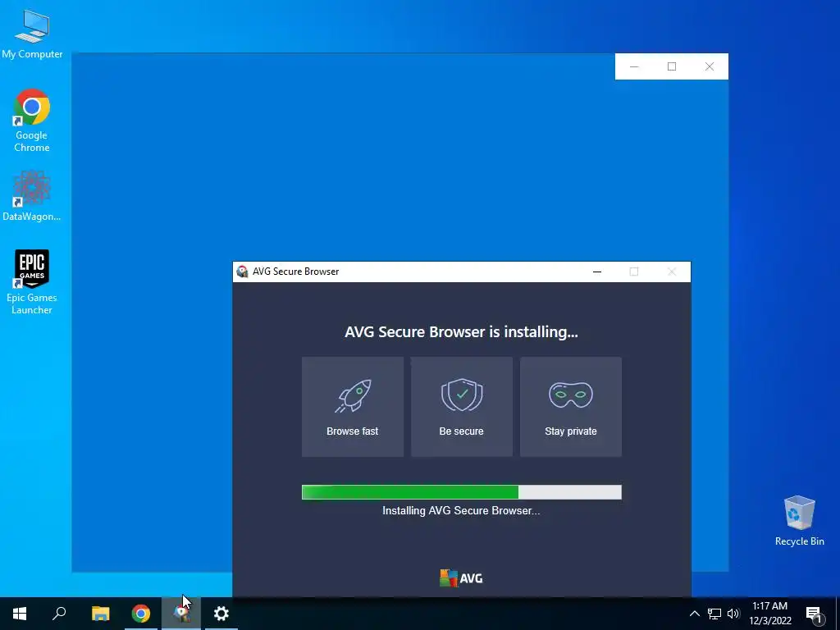Click the AVG Secure Browser title bar icon
Viewport: 840px width, 630px height.
(242, 272)
